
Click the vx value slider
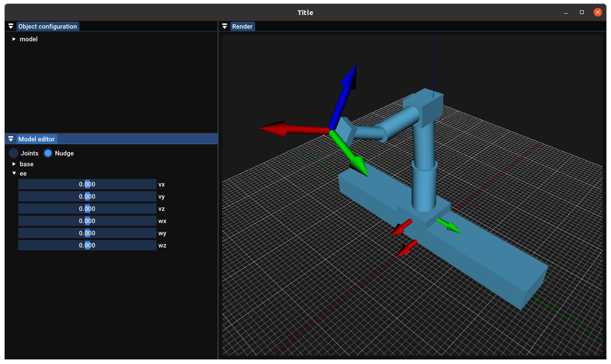point(87,184)
